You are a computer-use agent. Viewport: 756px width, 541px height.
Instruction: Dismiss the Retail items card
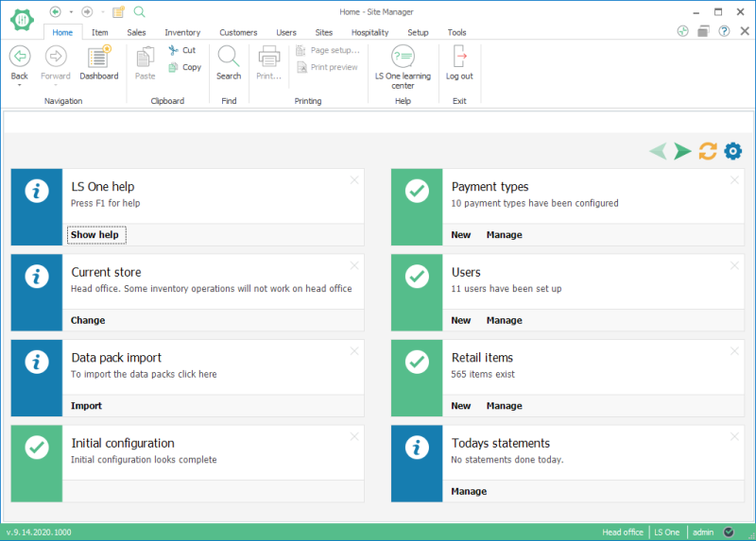[x=734, y=351]
